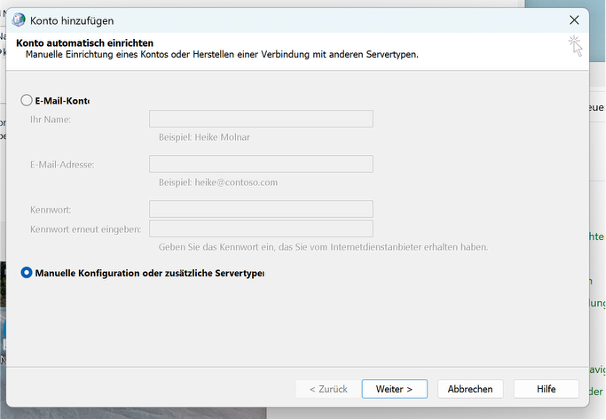Click the cursor wizard icon in the header
Viewport: 606px width, 420px height.
pyautogui.click(x=574, y=45)
